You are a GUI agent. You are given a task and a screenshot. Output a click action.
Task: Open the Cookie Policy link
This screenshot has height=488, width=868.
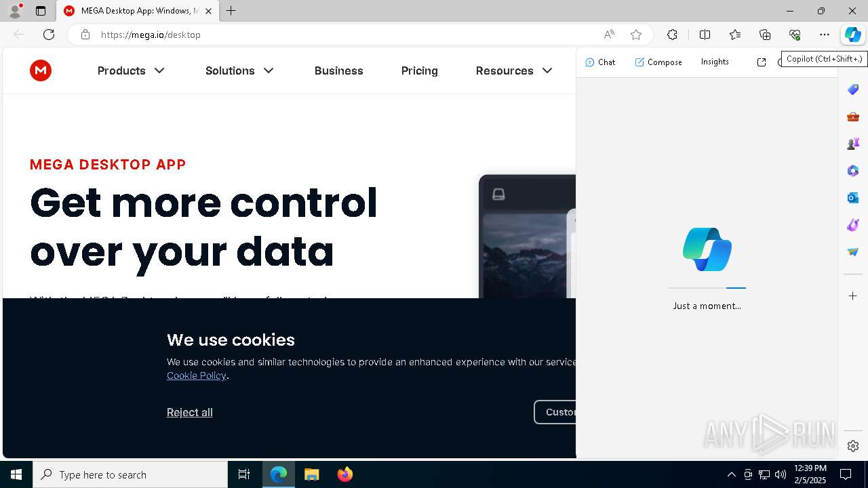click(x=197, y=375)
